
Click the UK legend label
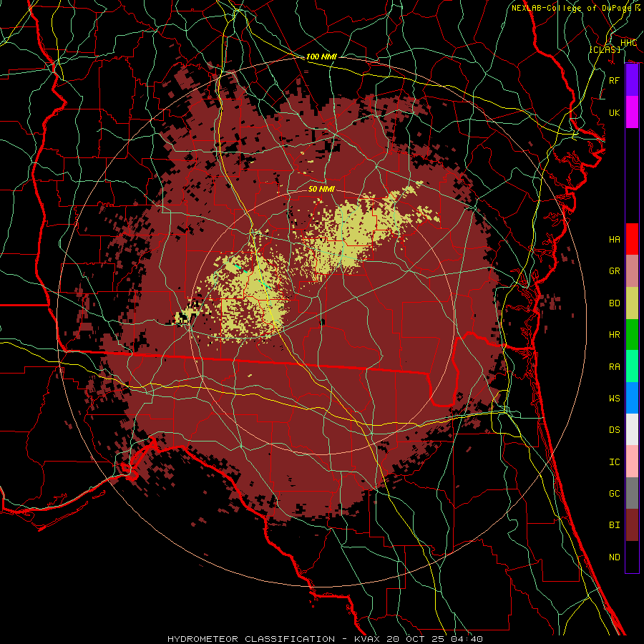coord(614,112)
